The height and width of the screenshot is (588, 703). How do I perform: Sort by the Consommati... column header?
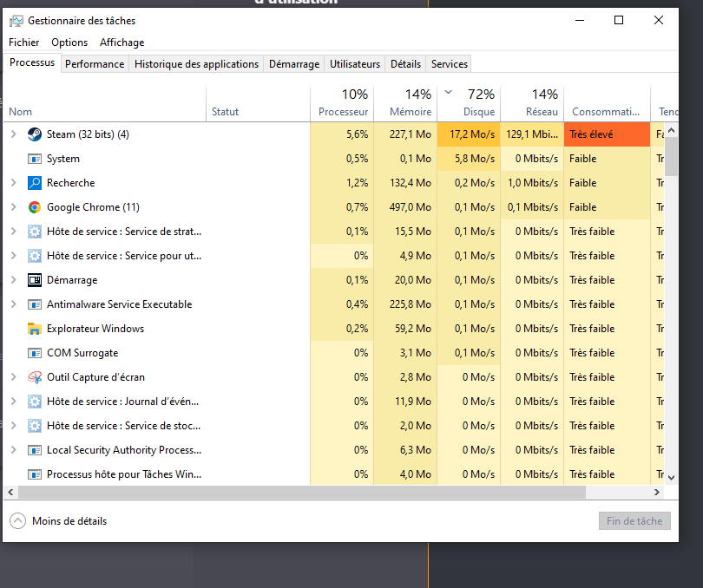tap(607, 103)
